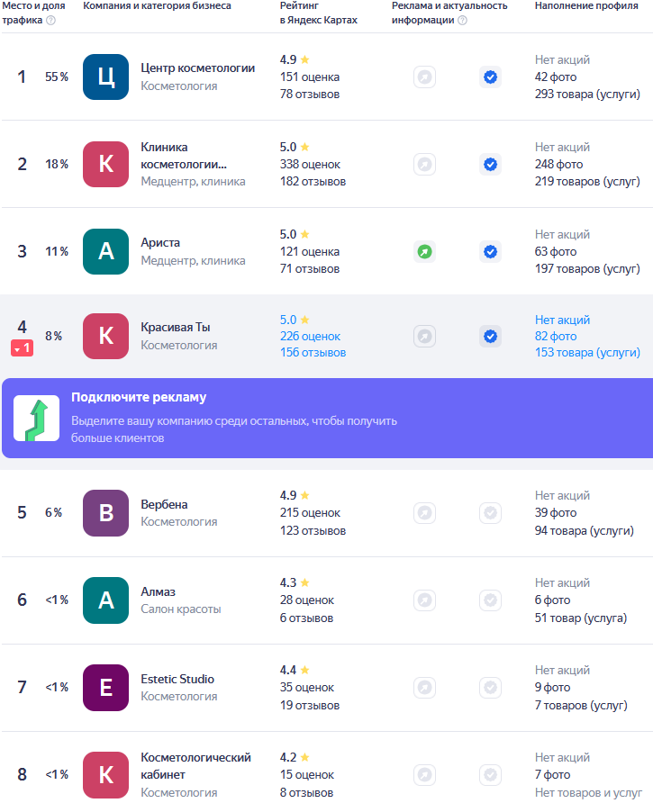Click grey advertising icon for Вербена
This screenshot has width=653, height=812.
(x=424, y=513)
